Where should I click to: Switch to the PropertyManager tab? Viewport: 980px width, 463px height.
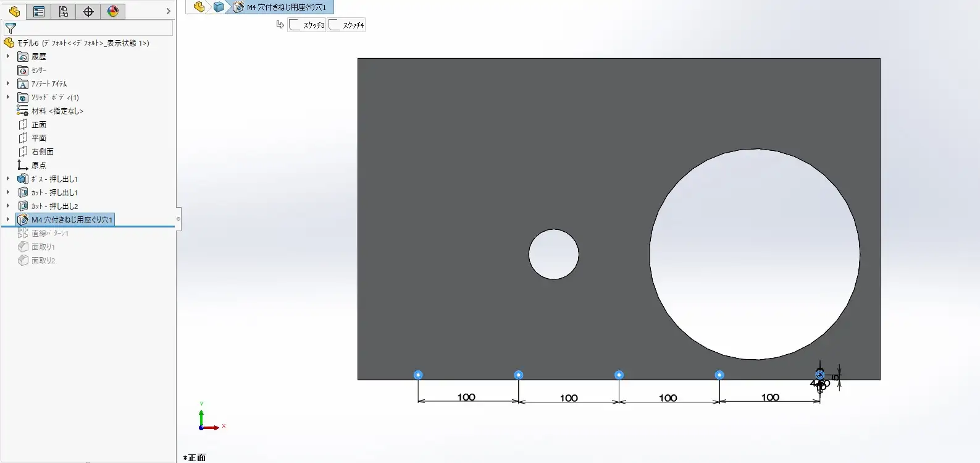coord(39,12)
